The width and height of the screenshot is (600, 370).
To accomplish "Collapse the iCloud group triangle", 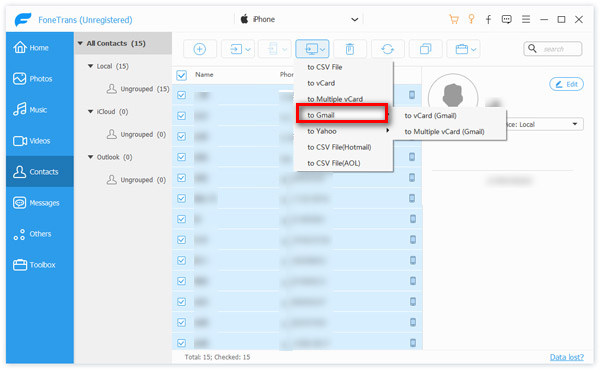I will click(x=91, y=112).
